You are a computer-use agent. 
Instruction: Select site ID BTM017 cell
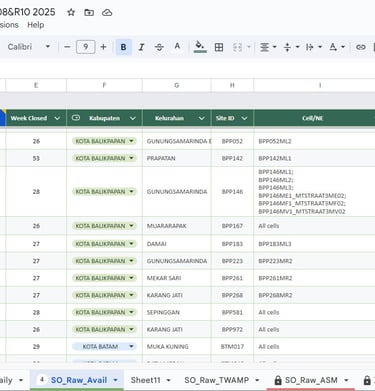click(x=232, y=347)
